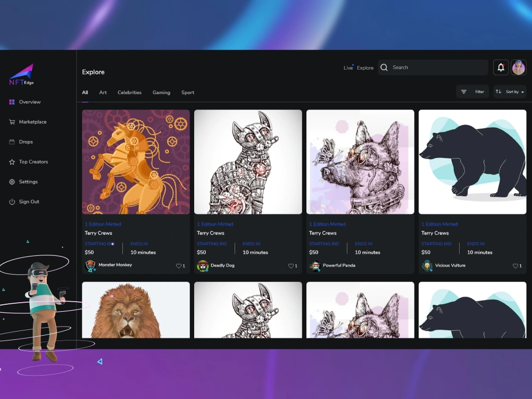Open Explore link in top navigation
Viewport: 532px width, 399px height.
point(365,68)
